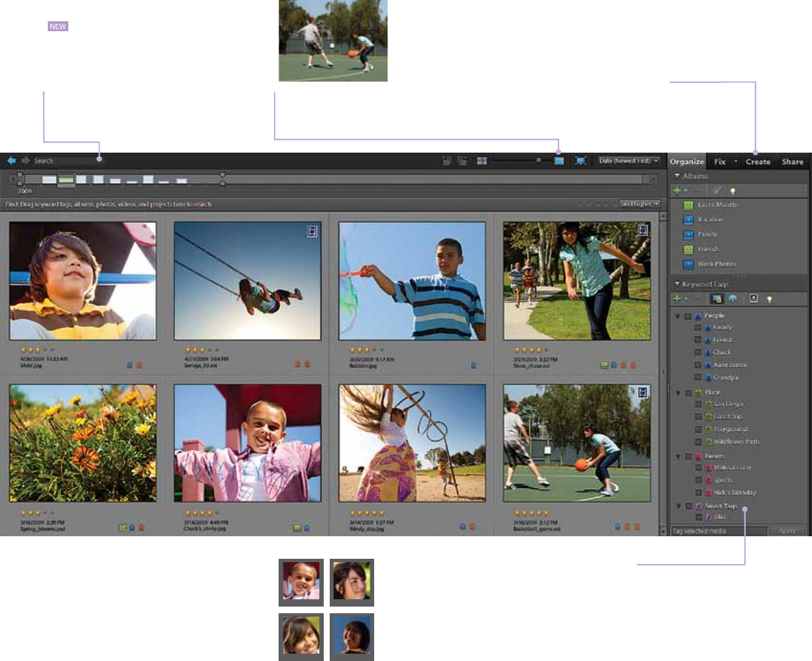Open the Vacation album
The width and height of the screenshot is (812, 661).
point(710,220)
